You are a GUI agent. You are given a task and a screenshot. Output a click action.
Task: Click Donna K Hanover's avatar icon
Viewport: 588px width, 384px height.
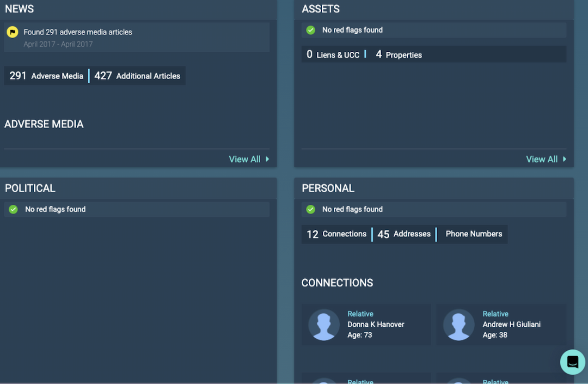coord(324,325)
